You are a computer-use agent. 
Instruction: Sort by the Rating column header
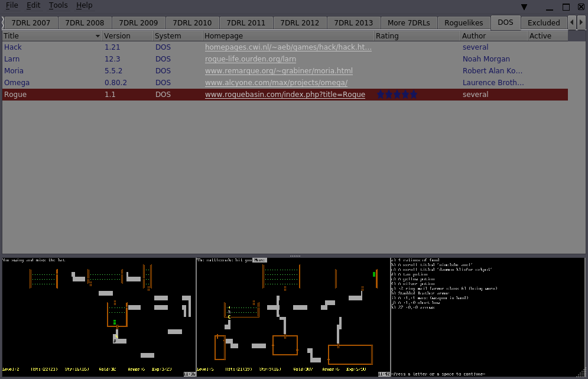[417, 36]
